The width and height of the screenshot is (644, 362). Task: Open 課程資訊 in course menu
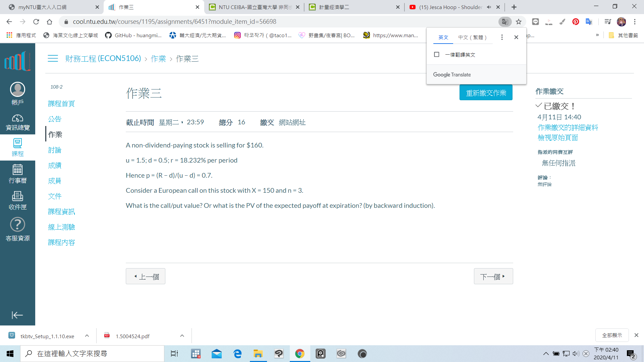tap(61, 212)
